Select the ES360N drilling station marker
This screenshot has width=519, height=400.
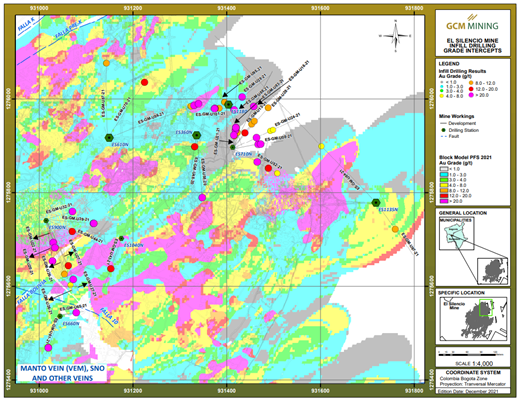[197, 135]
